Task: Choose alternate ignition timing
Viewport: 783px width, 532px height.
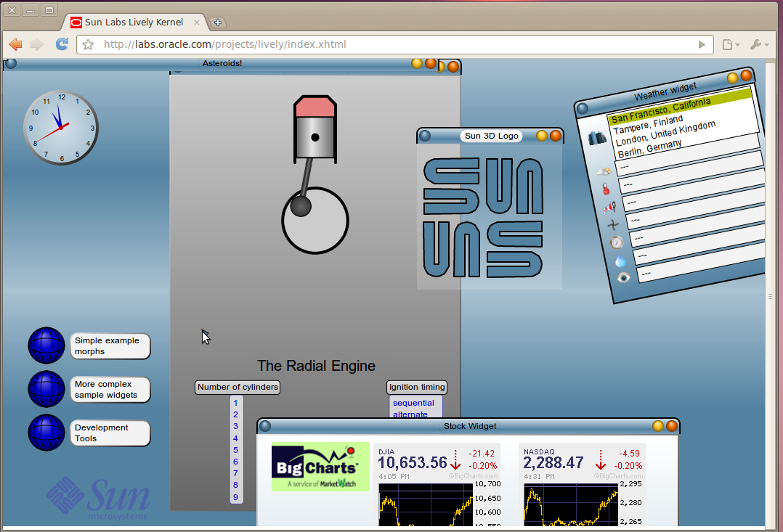Action: coord(410,414)
